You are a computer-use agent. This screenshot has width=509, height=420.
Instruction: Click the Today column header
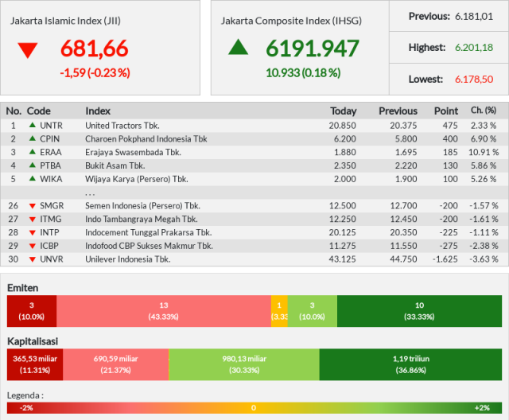[344, 111]
